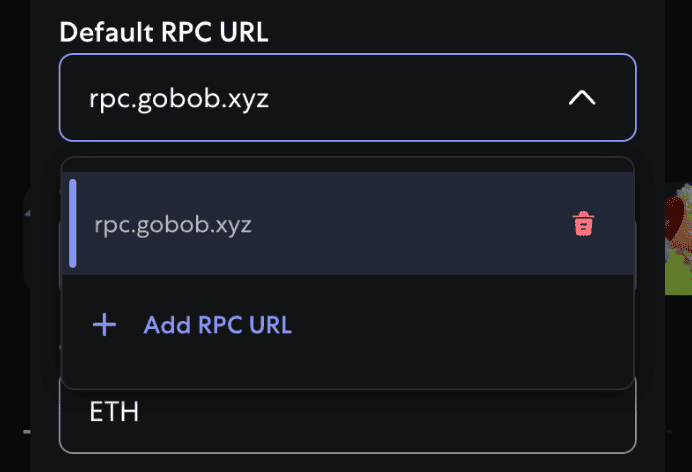Select the rpc.gobob.xyz option in the list

pos(173,224)
